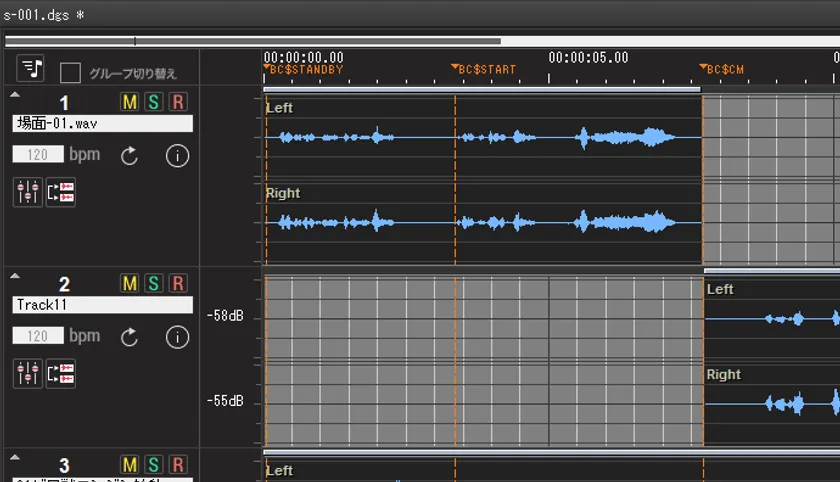Mute track 1 with the M button

tap(130, 102)
